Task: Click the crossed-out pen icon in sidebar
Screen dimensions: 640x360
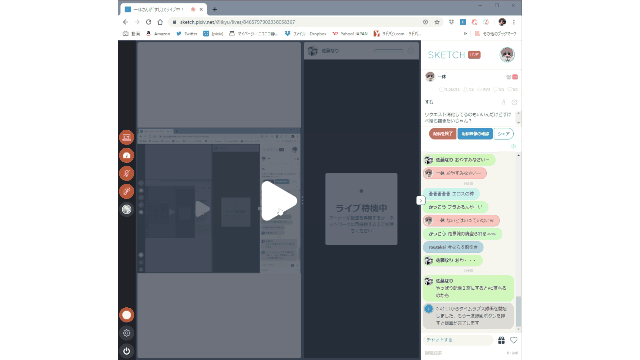Action: click(x=127, y=191)
